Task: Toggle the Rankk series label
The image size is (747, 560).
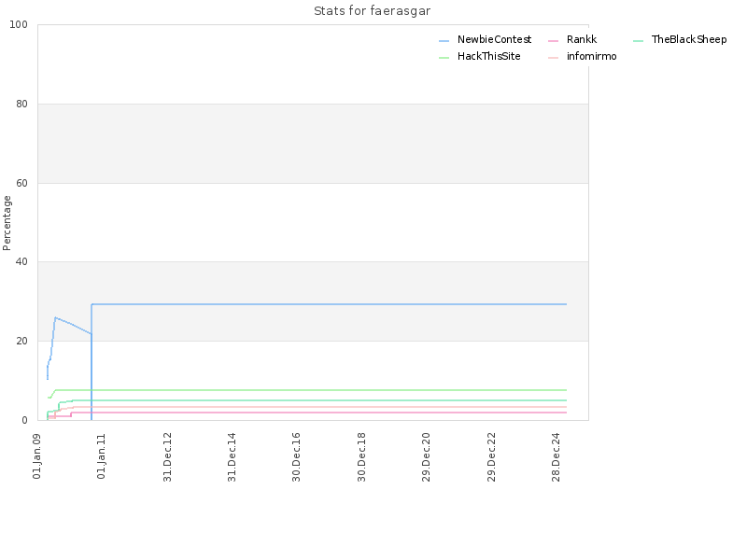Action: coord(581,39)
